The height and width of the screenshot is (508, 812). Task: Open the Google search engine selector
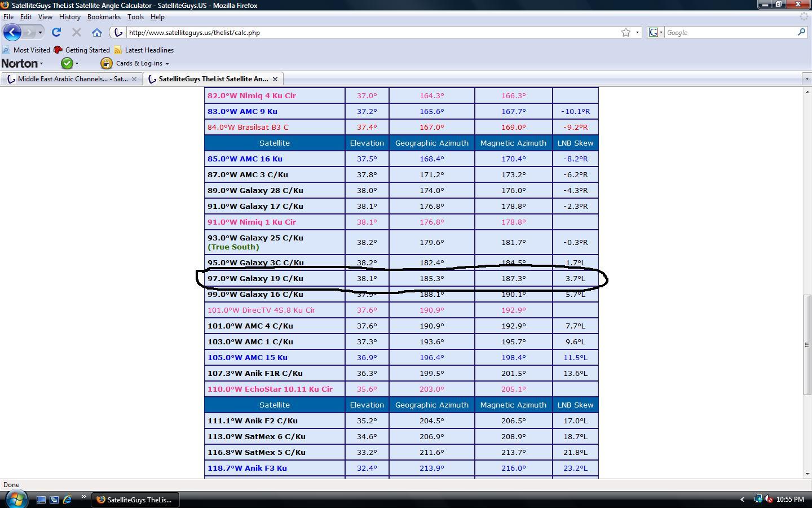pyautogui.click(x=656, y=32)
